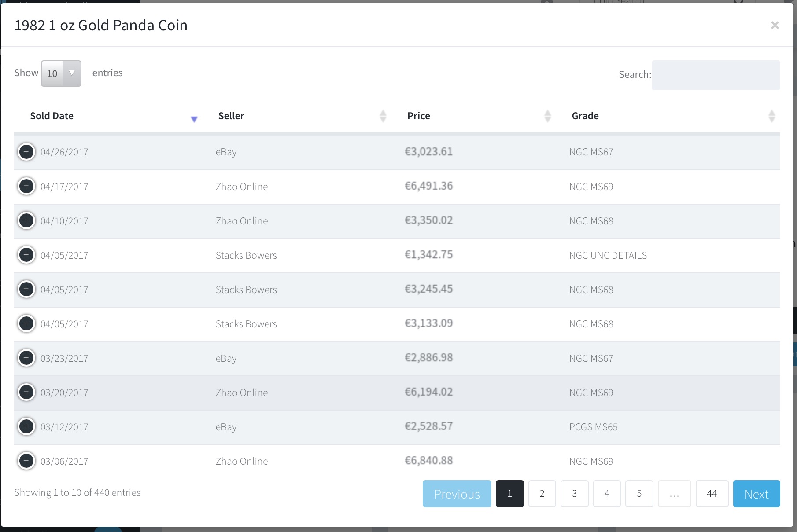The height and width of the screenshot is (532, 797).
Task: Open details for the 04/10/2017 sale
Action: coord(26,220)
